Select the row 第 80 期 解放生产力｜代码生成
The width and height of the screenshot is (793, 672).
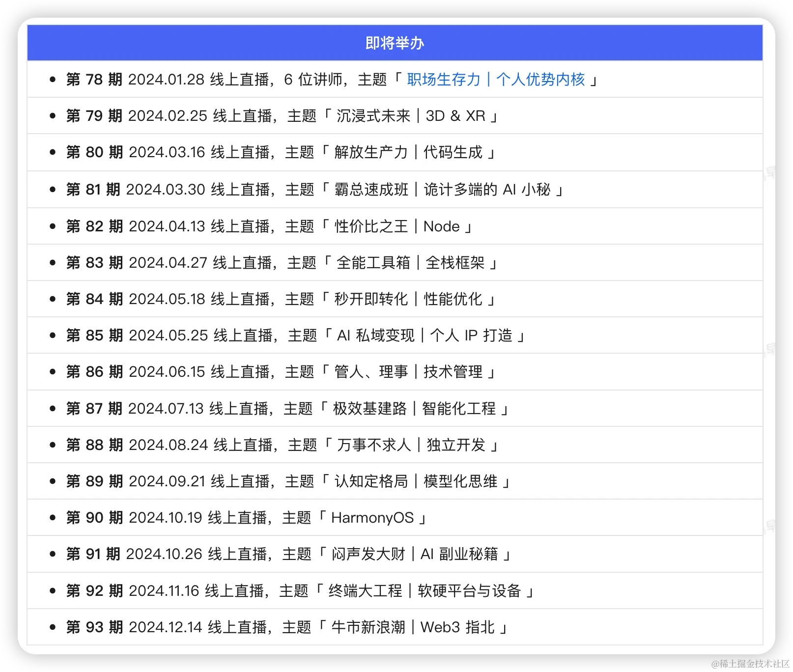(x=395, y=152)
